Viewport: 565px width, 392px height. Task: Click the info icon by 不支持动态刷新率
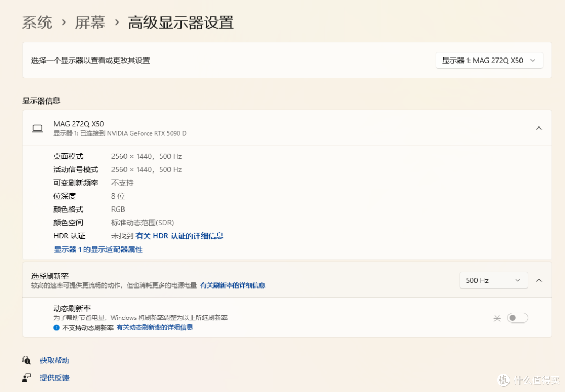tap(56, 328)
